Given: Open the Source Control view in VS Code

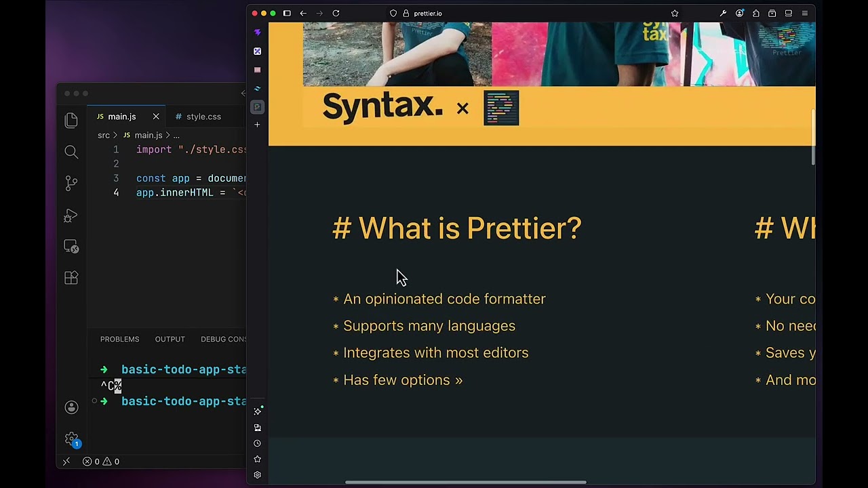Looking at the screenshot, I should (x=71, y=183).
